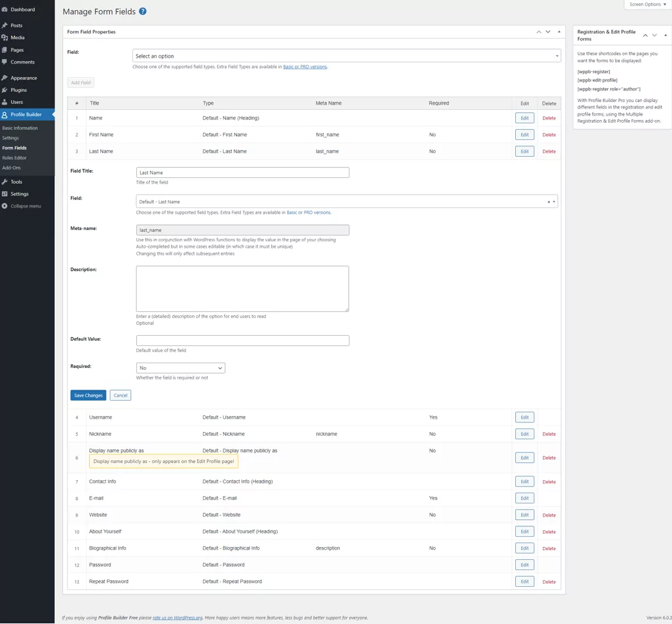Edit the Display name publicly as row

(525, 458)
